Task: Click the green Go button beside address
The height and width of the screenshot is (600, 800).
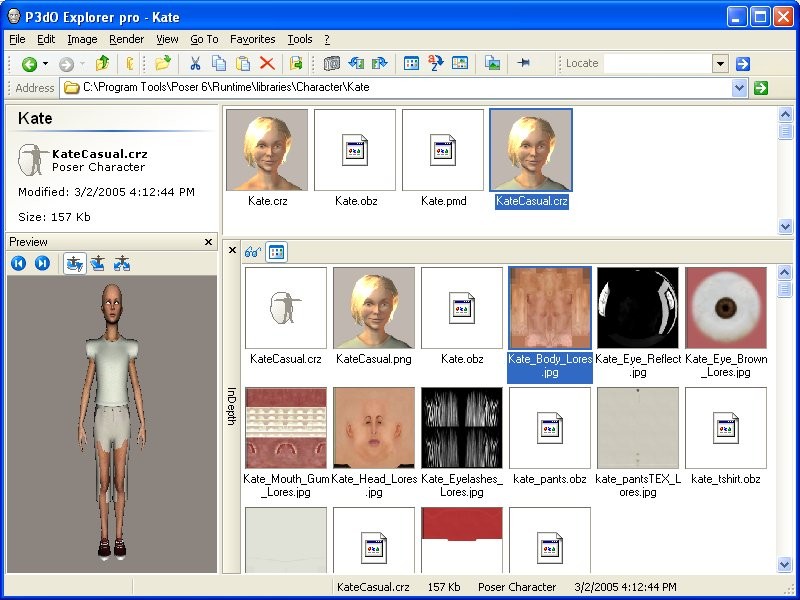Action: [x=761, y=88]
